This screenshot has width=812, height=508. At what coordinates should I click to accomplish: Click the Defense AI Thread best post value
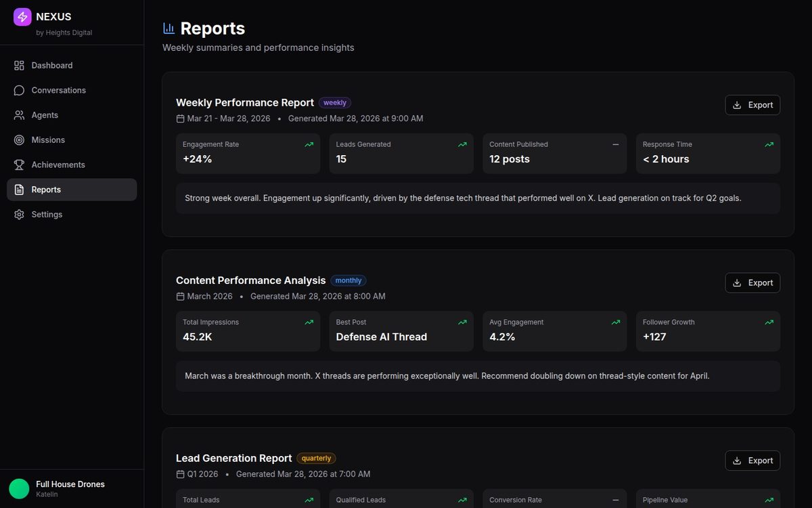coord(382,337)
